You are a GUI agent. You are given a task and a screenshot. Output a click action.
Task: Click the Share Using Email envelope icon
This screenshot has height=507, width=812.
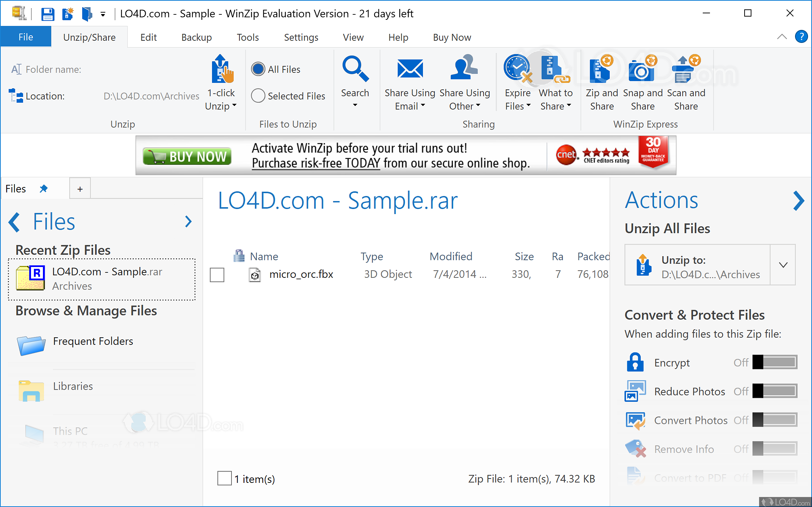tap(410, 69)
